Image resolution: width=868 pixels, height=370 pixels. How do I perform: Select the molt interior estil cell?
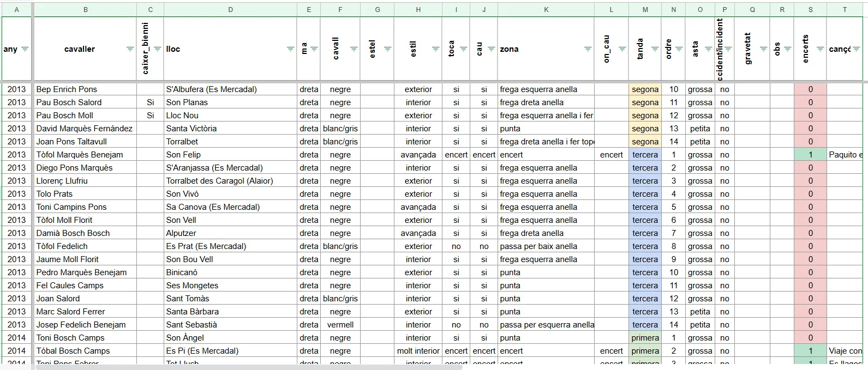pyautogui.click(x=418, y=351)
